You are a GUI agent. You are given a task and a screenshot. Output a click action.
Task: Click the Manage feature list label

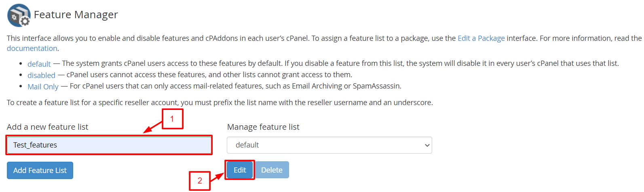[263, 127]
